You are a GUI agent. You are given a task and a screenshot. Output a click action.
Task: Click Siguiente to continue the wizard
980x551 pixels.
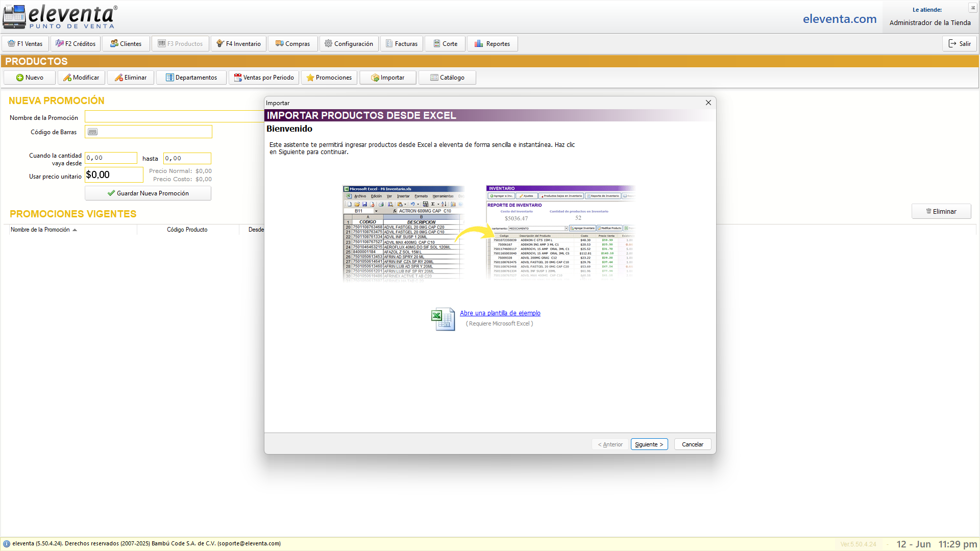click(x=649, y=444)
